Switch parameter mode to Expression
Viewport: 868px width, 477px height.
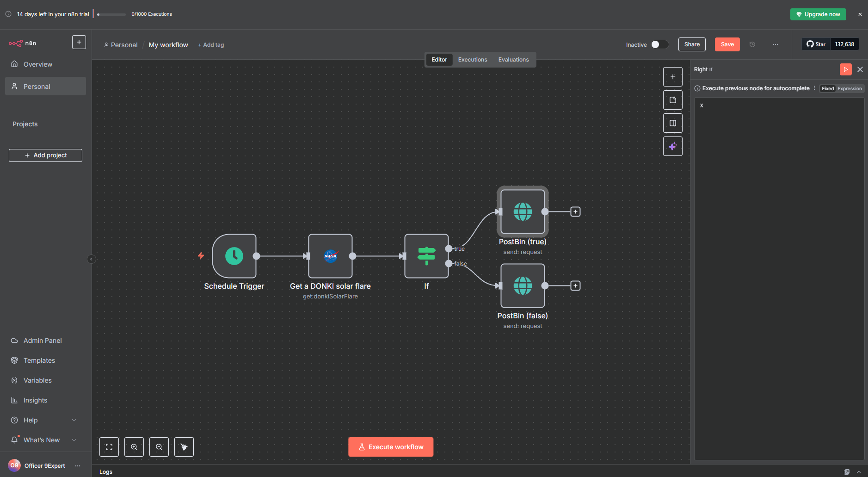click(x=850, y=88)
